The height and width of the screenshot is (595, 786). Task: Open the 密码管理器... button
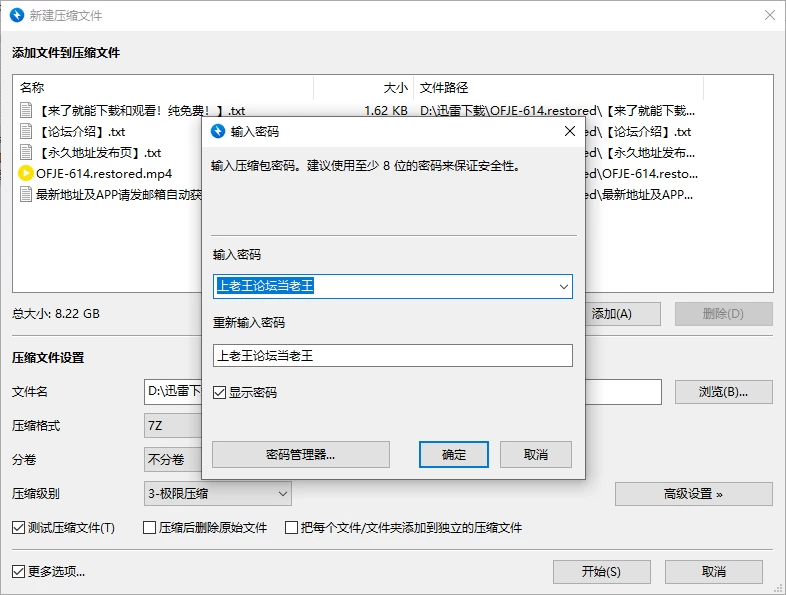(x=301, y=455)
